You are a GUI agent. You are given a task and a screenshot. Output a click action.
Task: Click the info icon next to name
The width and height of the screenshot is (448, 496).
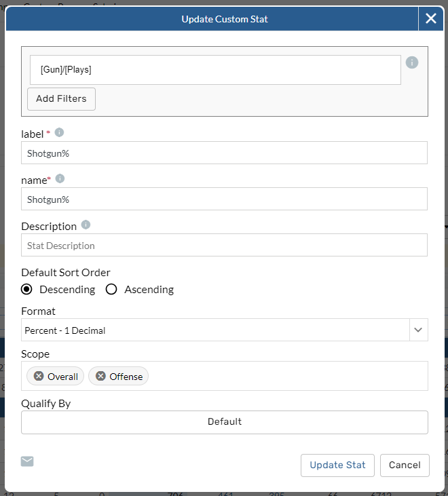60,178
